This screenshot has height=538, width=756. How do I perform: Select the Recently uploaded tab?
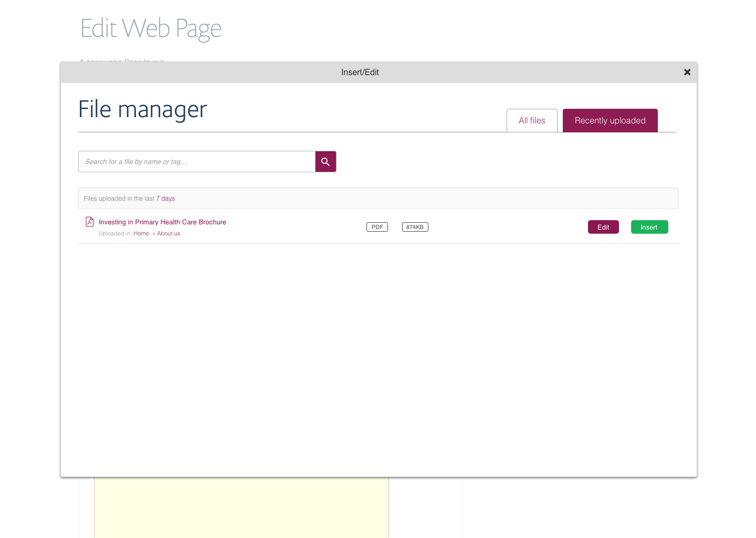tap(610, 120)
